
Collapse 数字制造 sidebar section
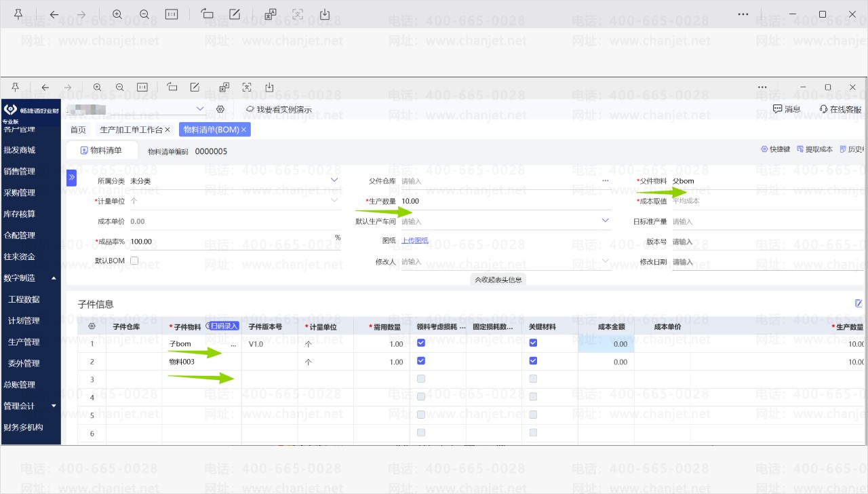coord(54,278)
